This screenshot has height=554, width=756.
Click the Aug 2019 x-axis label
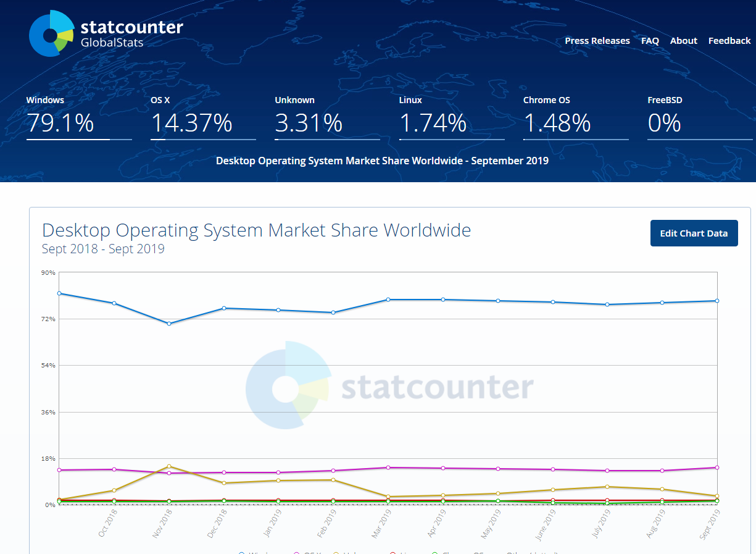(x=656, y=523)
